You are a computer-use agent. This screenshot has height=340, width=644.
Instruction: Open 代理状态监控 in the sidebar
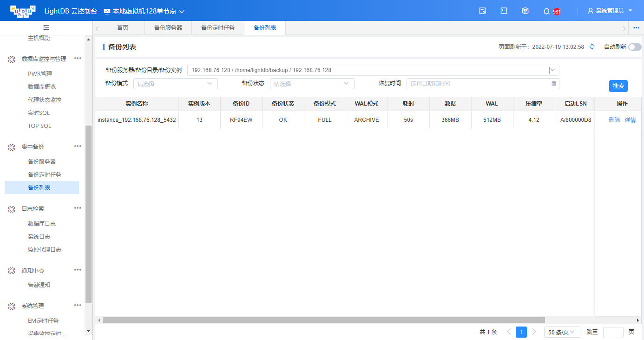click(45, 100)
